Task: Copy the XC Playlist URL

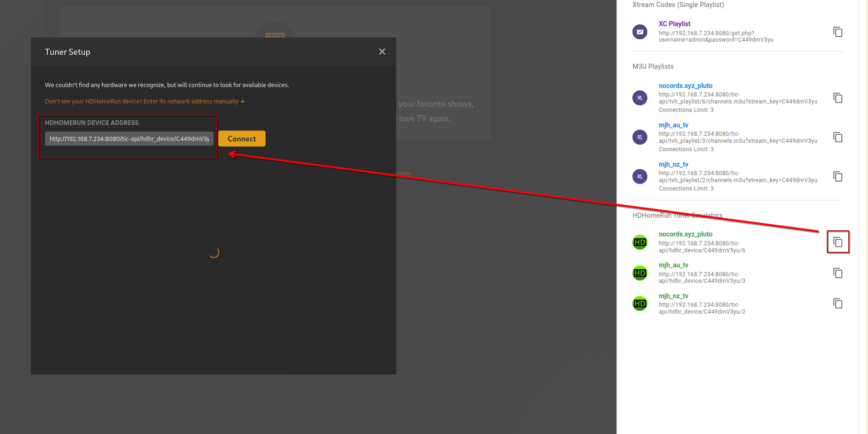Action: pyautogui.click(x=838, y=32)
